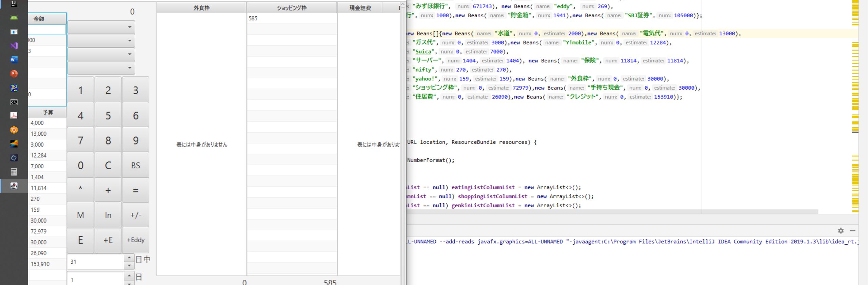Increase the 日中 spinner value of 31
The width and height of the screenshot is (868, 285).
129,258
